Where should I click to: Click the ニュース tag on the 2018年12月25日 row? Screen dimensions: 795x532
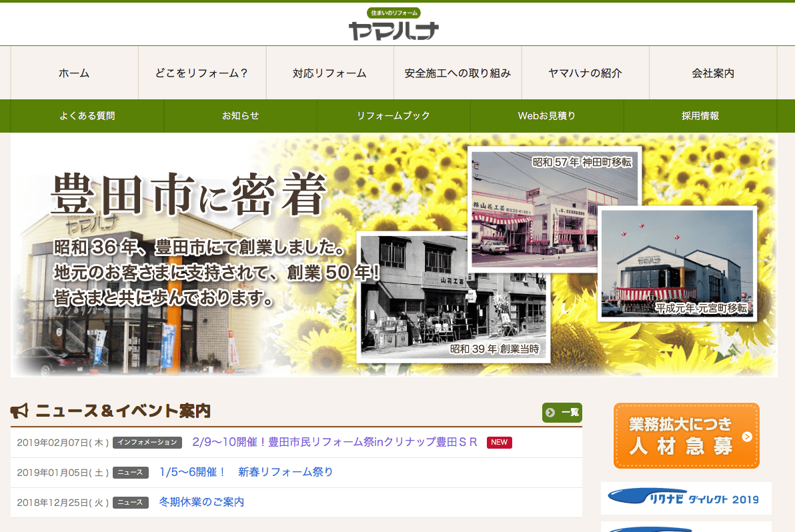[x=130, y=502]
